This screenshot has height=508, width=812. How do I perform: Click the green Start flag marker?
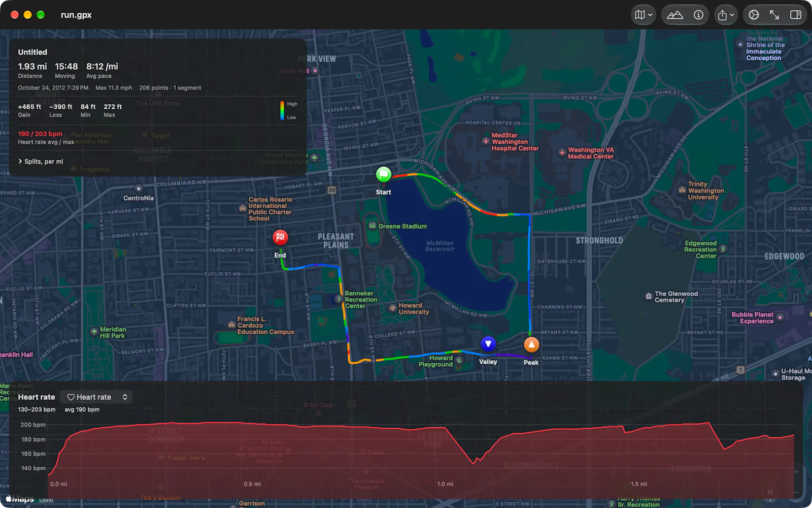(x=384, y=174)
